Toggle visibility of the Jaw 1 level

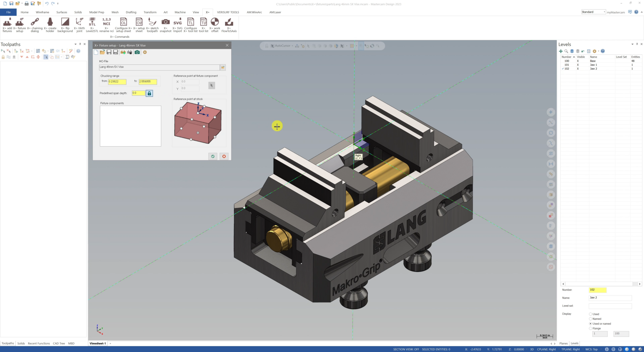578,65
